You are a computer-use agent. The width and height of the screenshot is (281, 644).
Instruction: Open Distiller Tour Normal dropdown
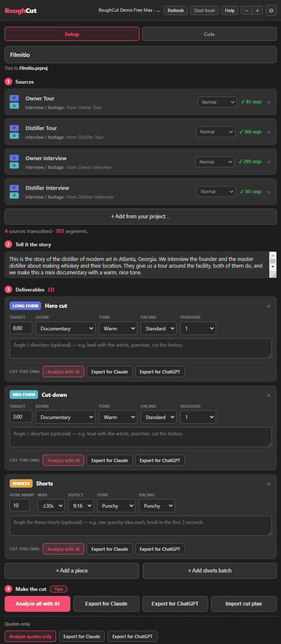coord(216,132)
